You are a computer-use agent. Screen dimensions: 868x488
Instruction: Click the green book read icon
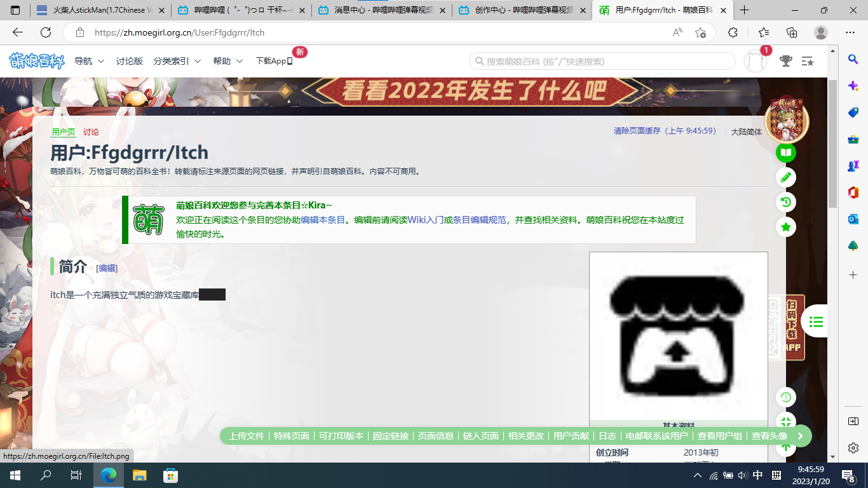click(x=786, y=152)
